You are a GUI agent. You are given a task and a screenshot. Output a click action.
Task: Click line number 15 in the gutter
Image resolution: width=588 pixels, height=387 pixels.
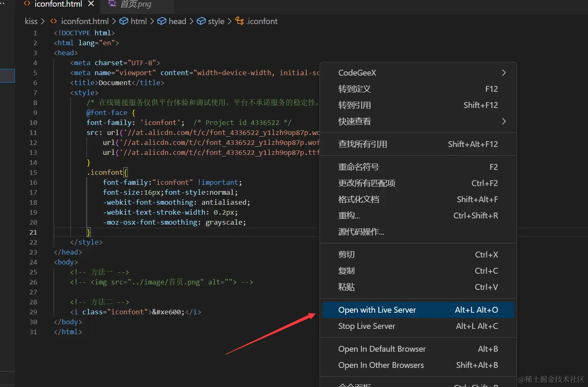point(33,172)
